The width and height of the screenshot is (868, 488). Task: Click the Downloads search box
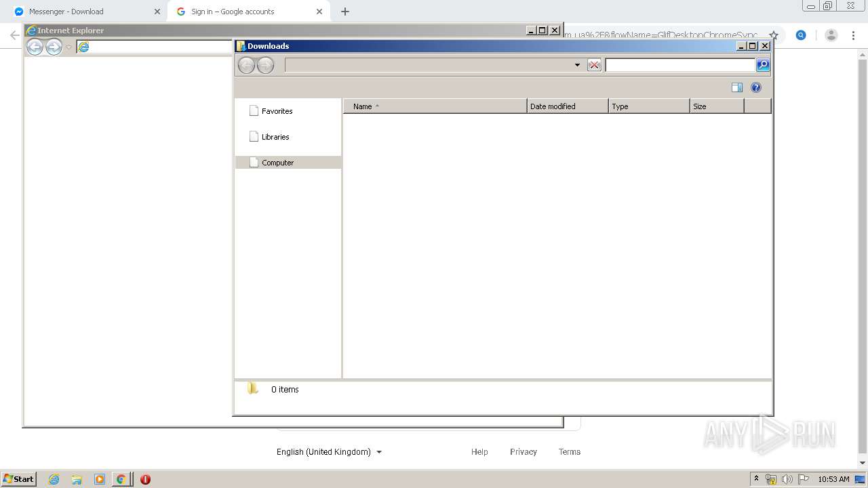680,65
